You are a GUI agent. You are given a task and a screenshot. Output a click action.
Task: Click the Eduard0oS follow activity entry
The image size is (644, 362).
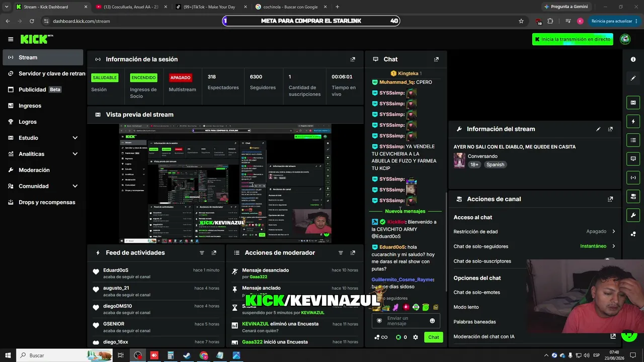coord(156,274)
